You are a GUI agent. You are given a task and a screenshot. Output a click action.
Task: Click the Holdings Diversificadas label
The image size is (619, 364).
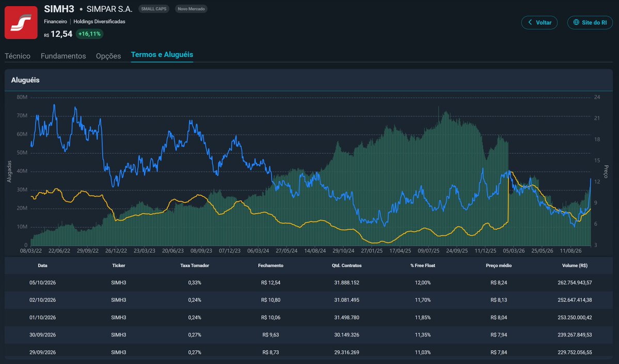(99, 22)
